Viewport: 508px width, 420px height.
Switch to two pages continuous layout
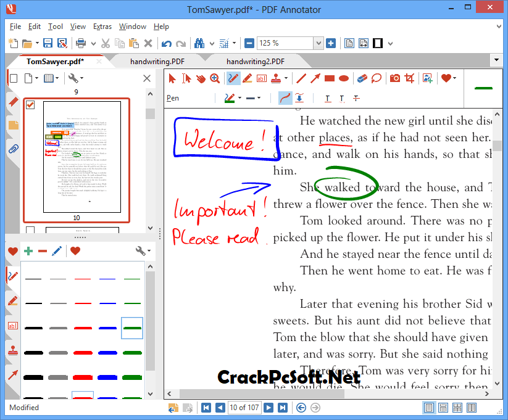(457, 408)
